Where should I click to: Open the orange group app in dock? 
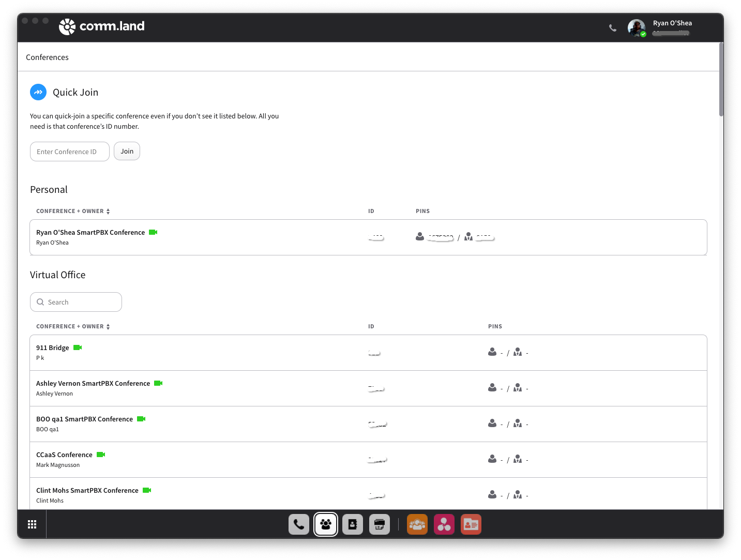tap(417, 524)
